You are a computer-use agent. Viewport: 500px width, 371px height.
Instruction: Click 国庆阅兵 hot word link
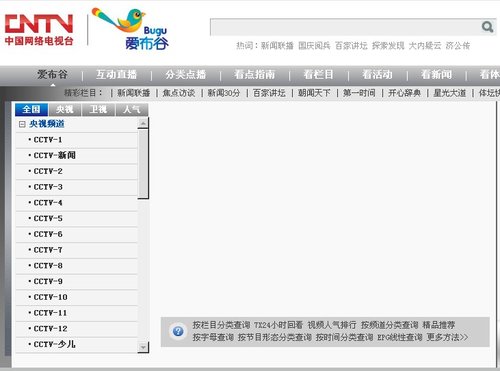click(314, 46)
